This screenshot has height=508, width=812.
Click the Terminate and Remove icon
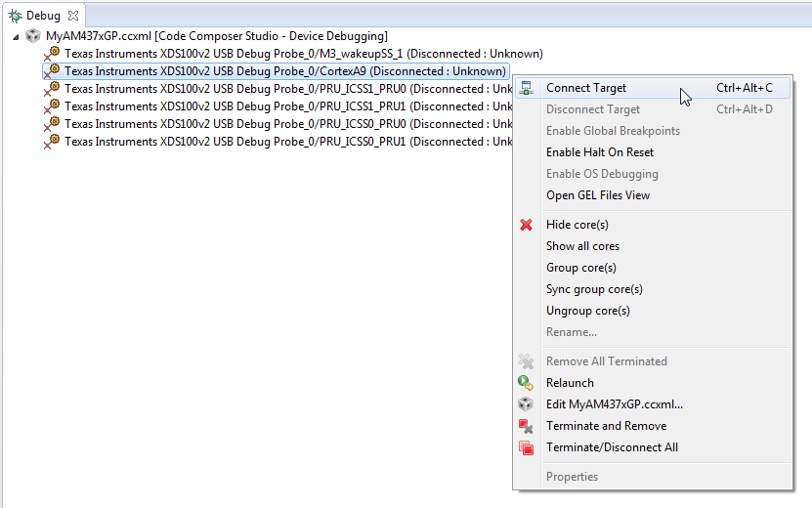[x=527, y=426]
